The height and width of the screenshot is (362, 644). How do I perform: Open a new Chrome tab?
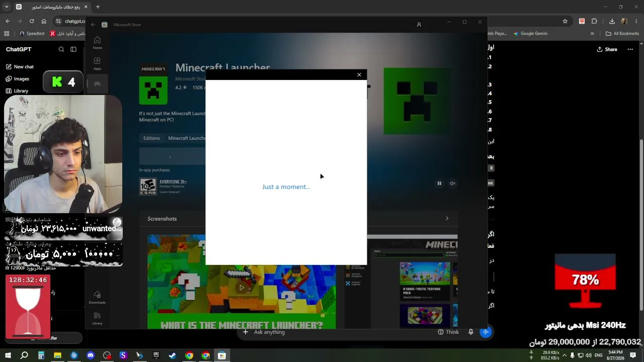pyautogui.click(x=98, y=7)
